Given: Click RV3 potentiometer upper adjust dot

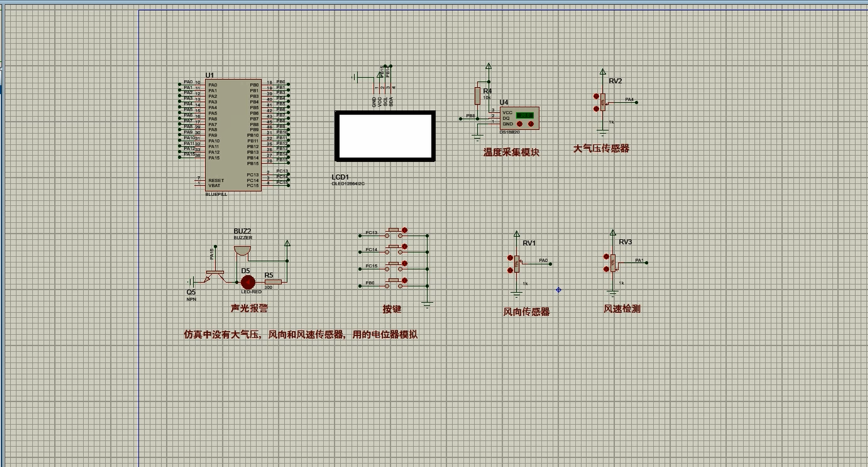Looking at the screenshot, I should [x=606, y=257].
